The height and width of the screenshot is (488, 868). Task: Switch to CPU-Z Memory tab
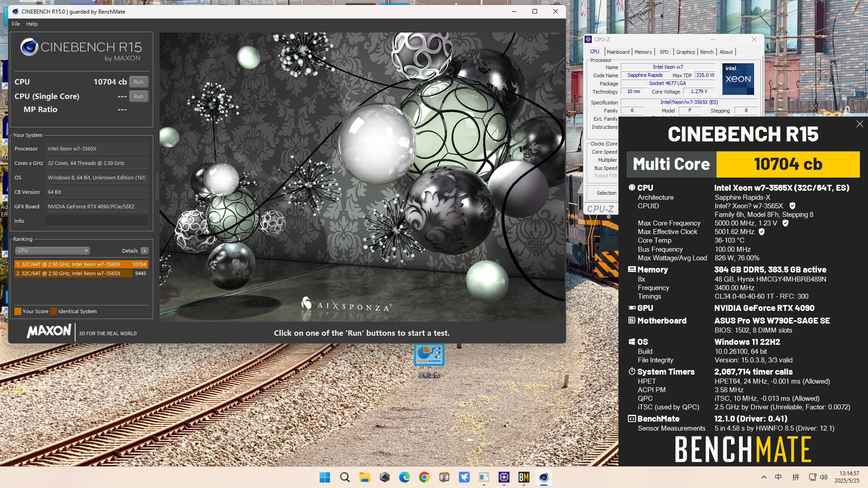tap(643, 52)
